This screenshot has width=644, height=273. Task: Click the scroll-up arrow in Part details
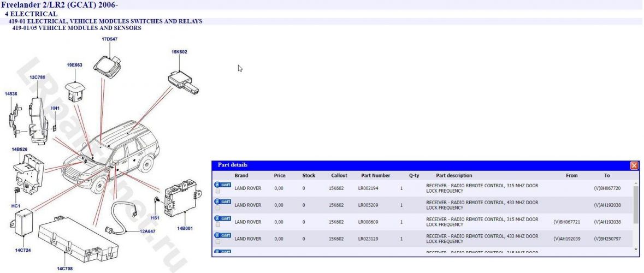point(636,183)
